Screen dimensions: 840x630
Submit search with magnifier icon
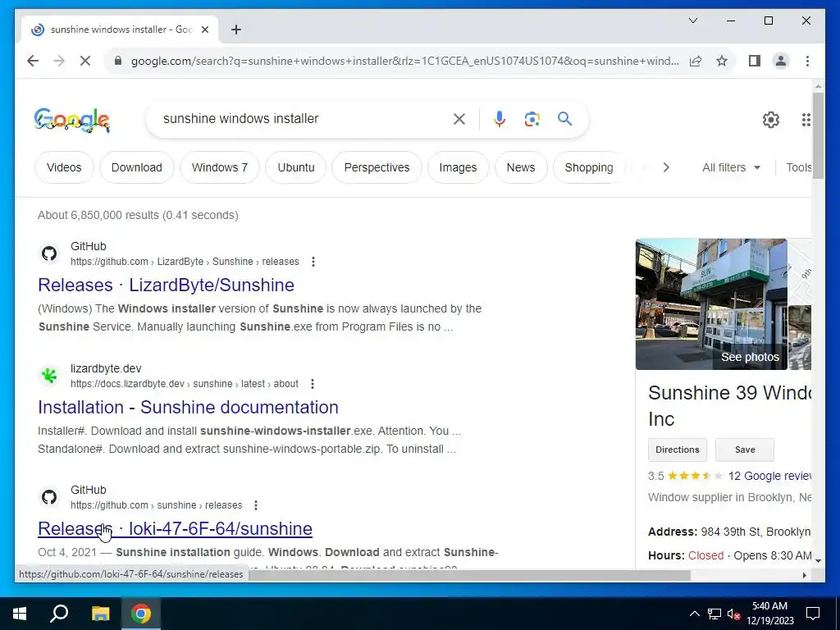click(564, 119)
